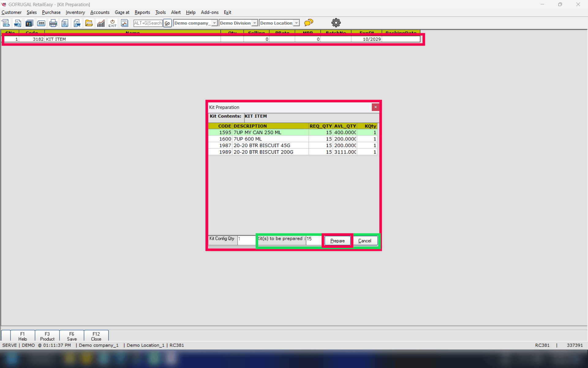Open the settings gear icon
Screen dimensions: 588x368
tap(336, 23)
